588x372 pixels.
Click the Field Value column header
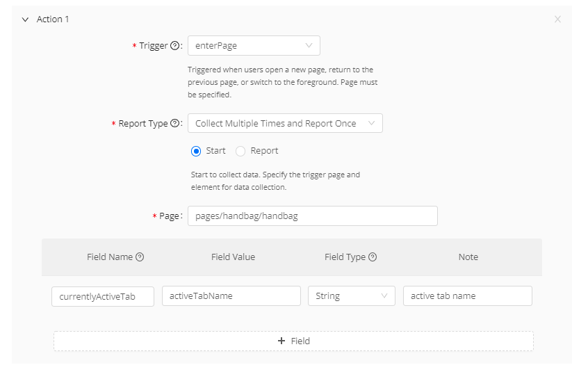(233, 257)
